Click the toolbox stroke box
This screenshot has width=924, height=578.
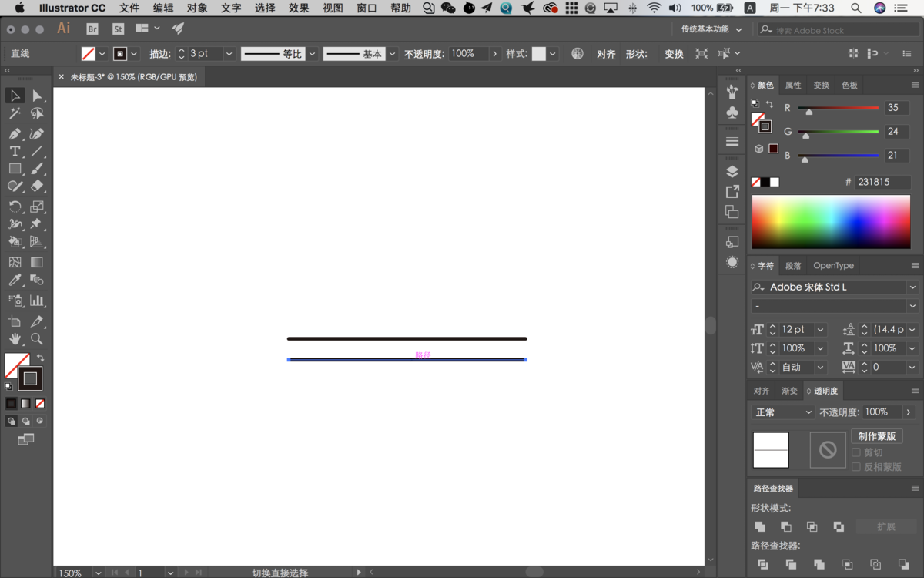click(30, 378)
